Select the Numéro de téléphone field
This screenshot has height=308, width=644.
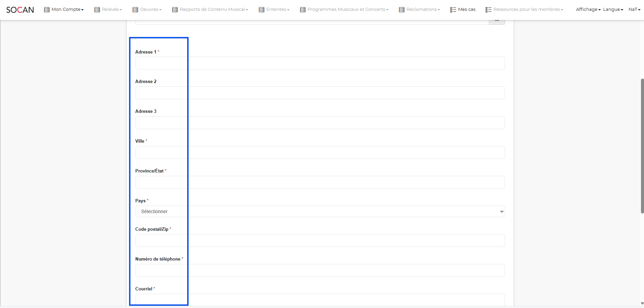point(320,270)
